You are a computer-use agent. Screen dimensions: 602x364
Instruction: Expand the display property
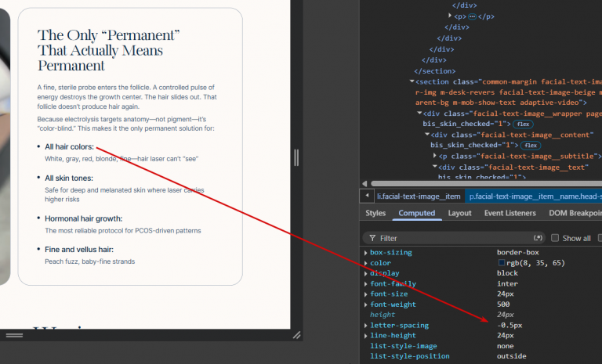366,273
